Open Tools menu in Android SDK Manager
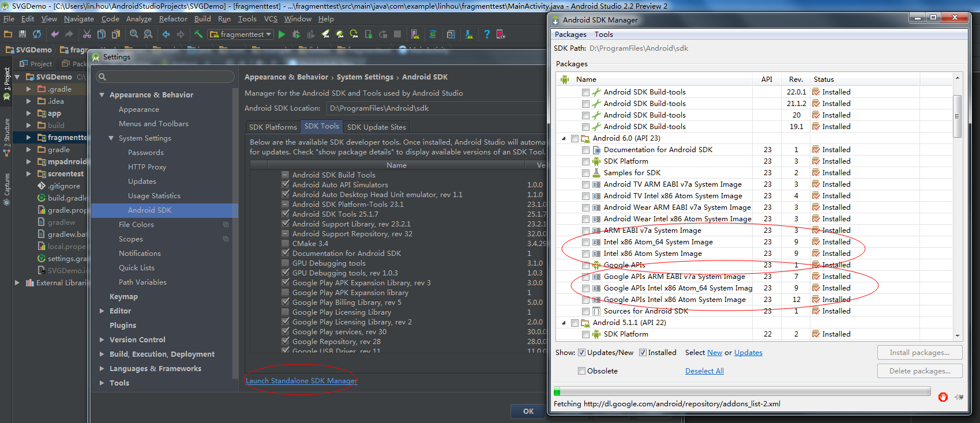Screen dimensions: 980x423 coord(604,35)
